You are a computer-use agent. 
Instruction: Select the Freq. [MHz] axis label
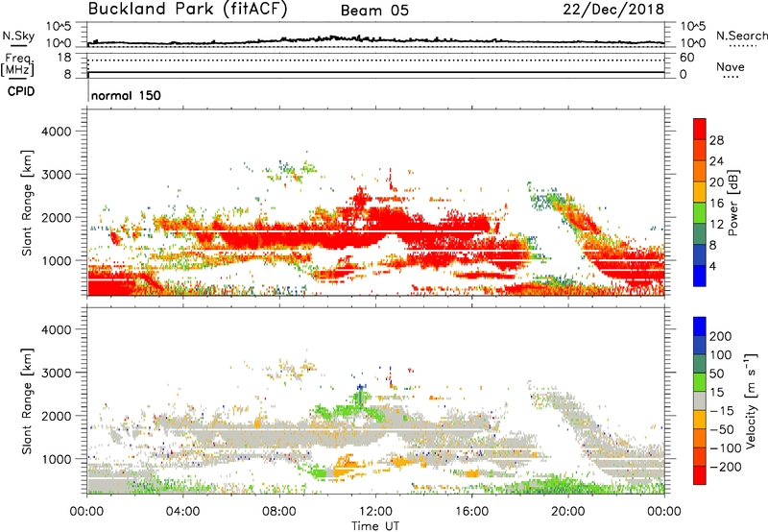coord(18,65)
